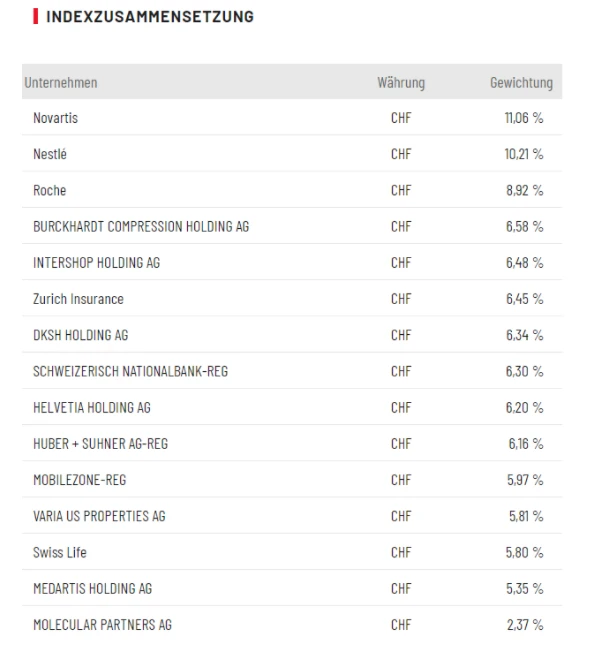Select the Mobilezone-REG entry
This screenshot has width=611, height=650.
[x=82, y=480]
